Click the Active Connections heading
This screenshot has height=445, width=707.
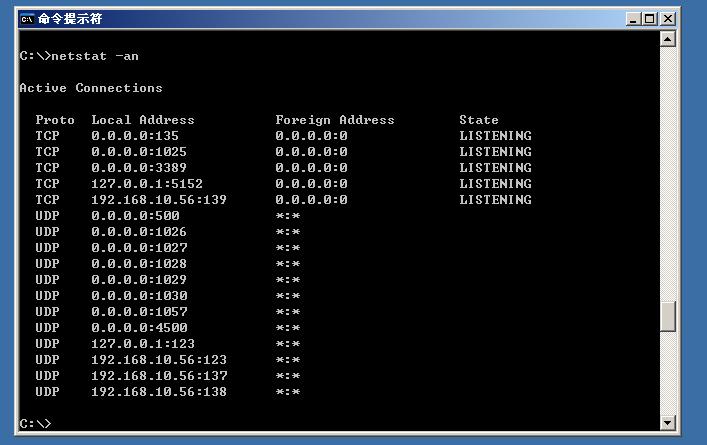(91, 88)
